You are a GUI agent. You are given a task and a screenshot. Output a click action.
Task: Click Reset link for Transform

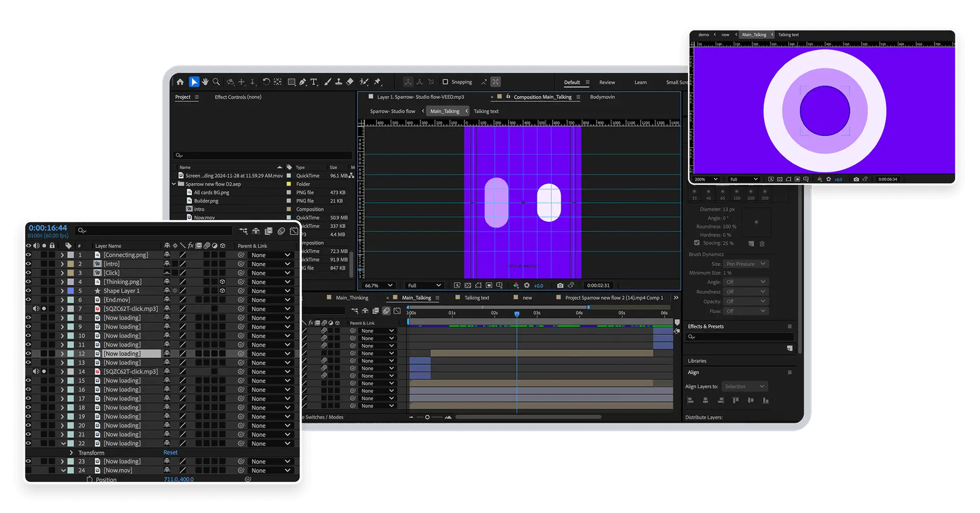(170, 452)
